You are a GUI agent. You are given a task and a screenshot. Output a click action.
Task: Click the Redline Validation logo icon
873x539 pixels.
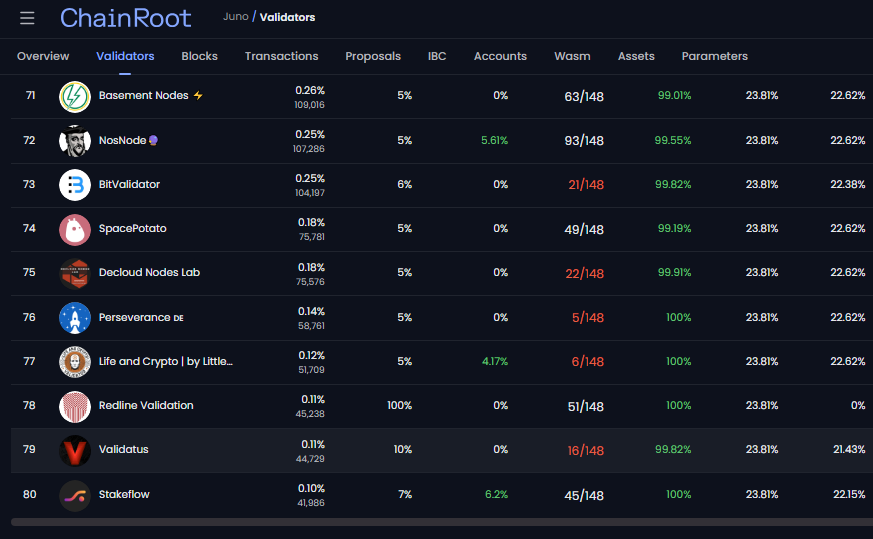click(x=75, y=406)
